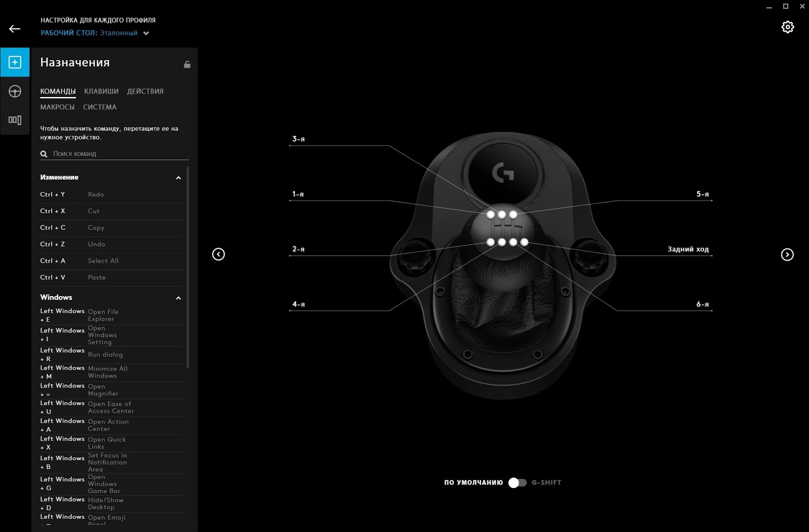Viewport: 809px width, 532px height.
Task: Select the Minimize All Windows command
Action: pos(112,372)
